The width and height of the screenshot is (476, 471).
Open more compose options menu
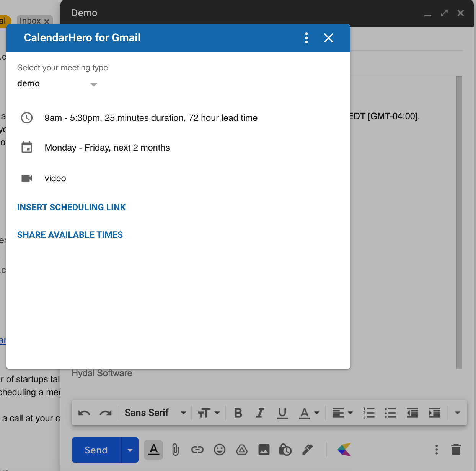(x=436, y=450)
